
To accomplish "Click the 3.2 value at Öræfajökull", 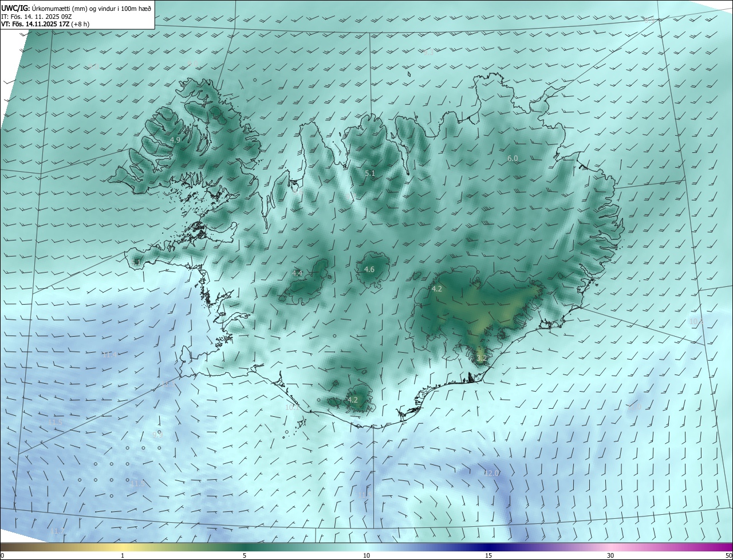I will [482, 358].
